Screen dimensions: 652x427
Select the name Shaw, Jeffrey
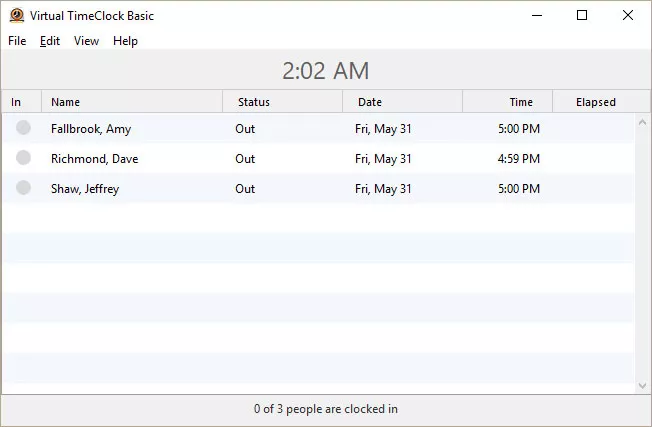(85, 189)
